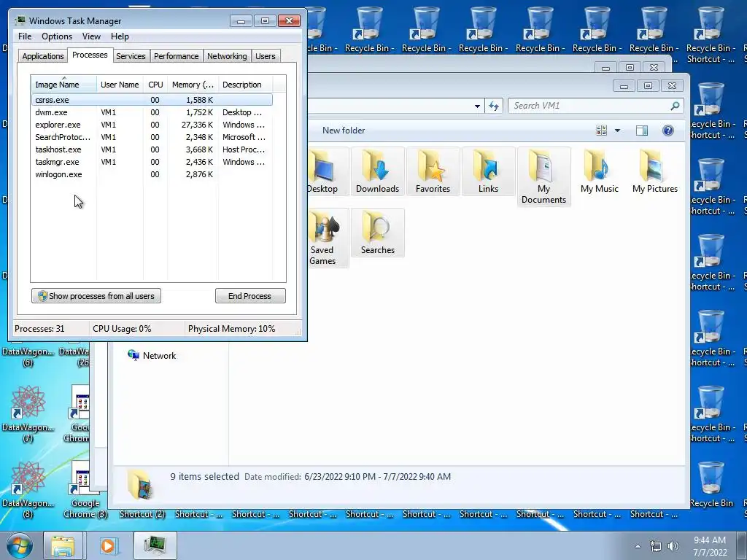The image size is (747, 560).
Task: Click the Favorites folder icon in Explorer
Action: [433, 171]
